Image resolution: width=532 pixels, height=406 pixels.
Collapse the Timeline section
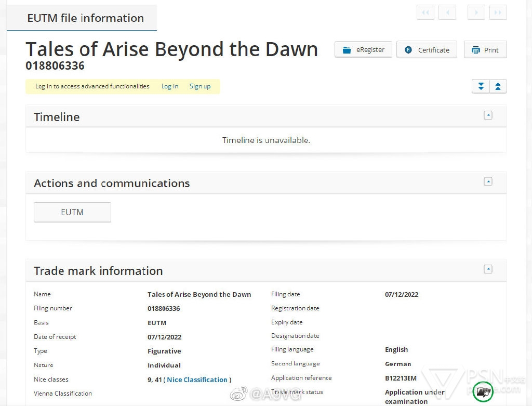pyautogui.click(x=488, y=115)
